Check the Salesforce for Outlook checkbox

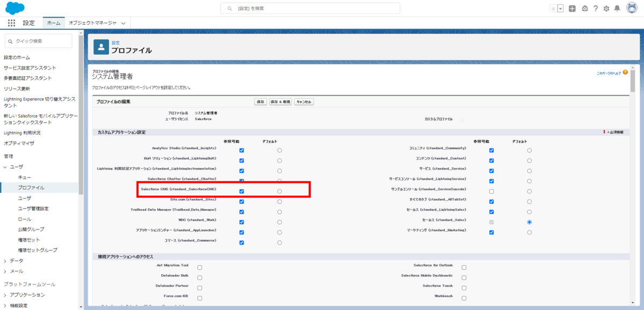pyautogui.click(x=464, y=267)
